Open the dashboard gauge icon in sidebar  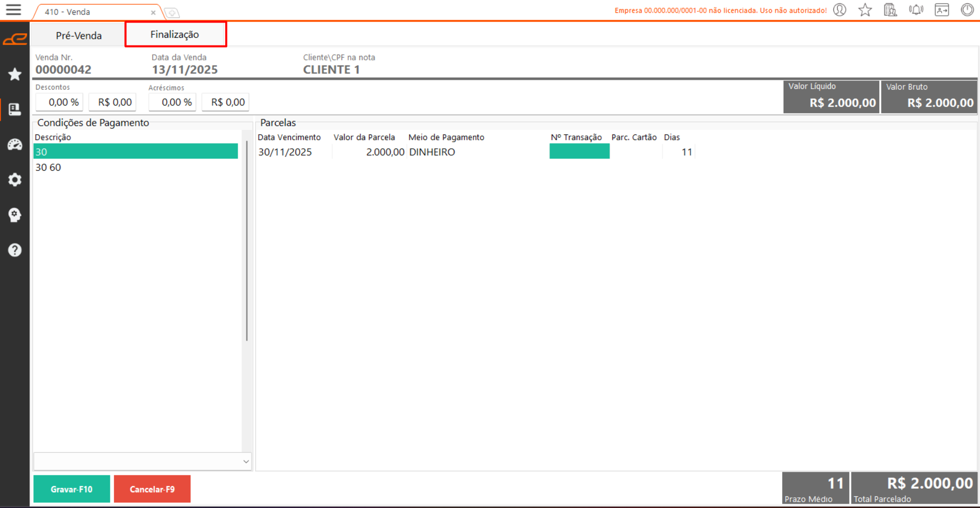click(x=15, y=145)
